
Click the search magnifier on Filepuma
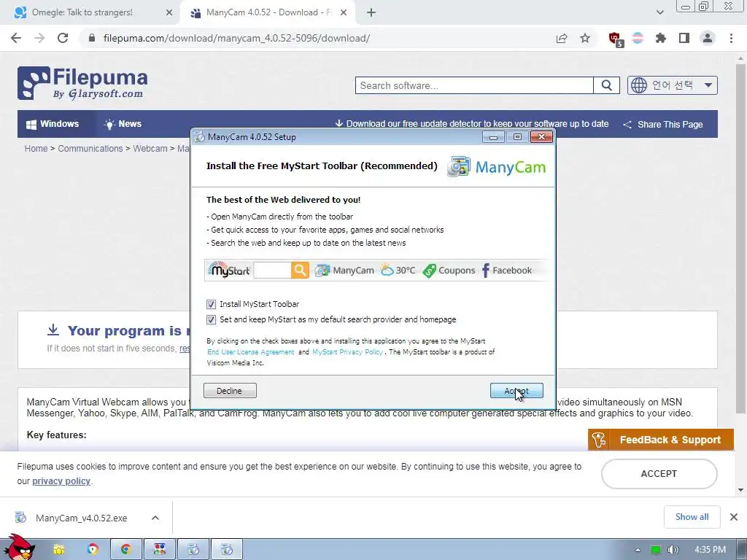pos(606,85)
